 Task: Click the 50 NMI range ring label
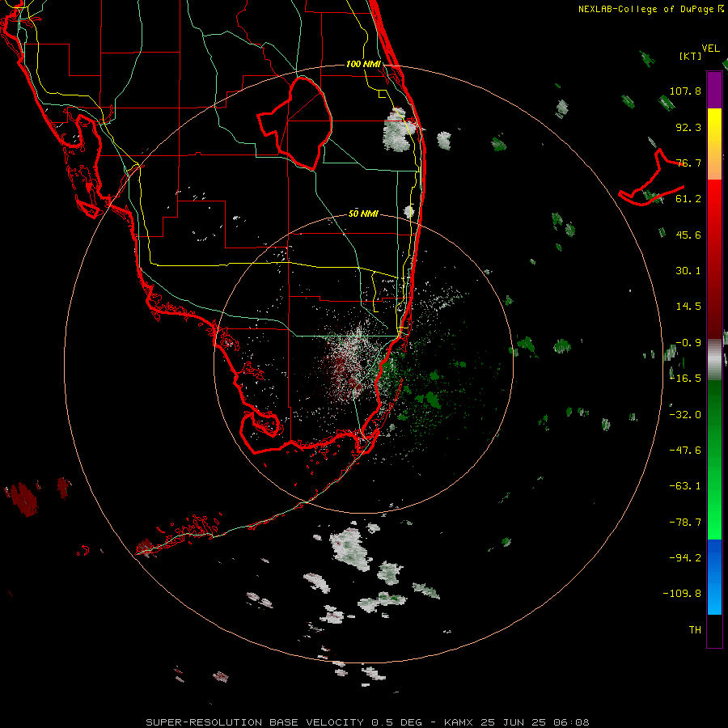coord(363,214)
